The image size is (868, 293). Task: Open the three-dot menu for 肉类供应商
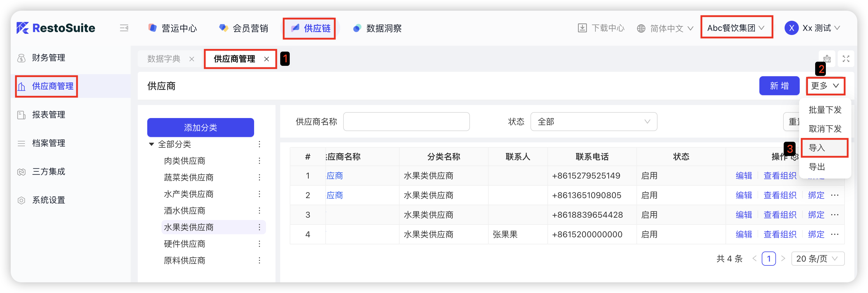tap(259, 161)
